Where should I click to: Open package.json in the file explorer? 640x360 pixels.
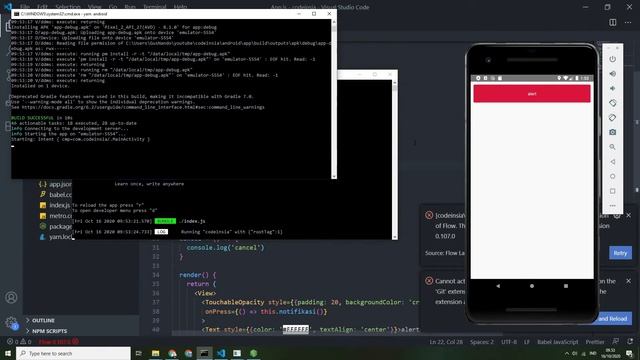coord(56,227)
